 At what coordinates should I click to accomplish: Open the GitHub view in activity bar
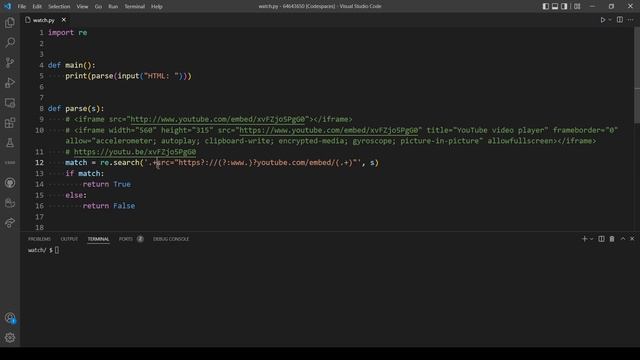pos(10,182)
